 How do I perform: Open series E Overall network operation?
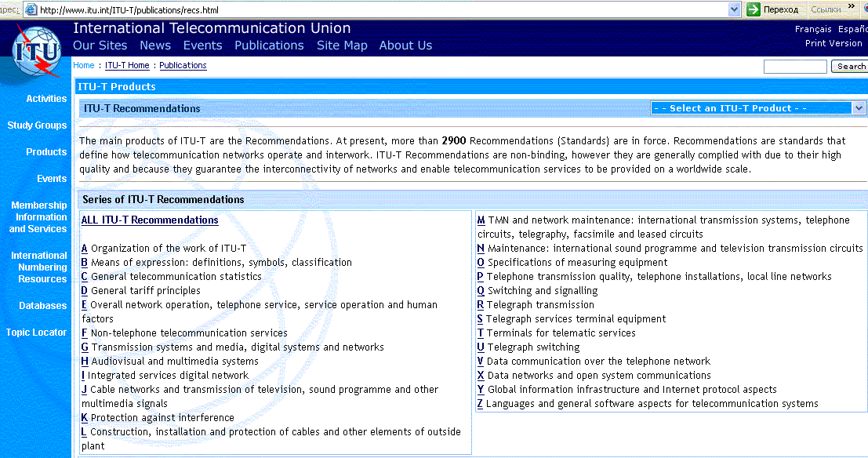point(84,304)
